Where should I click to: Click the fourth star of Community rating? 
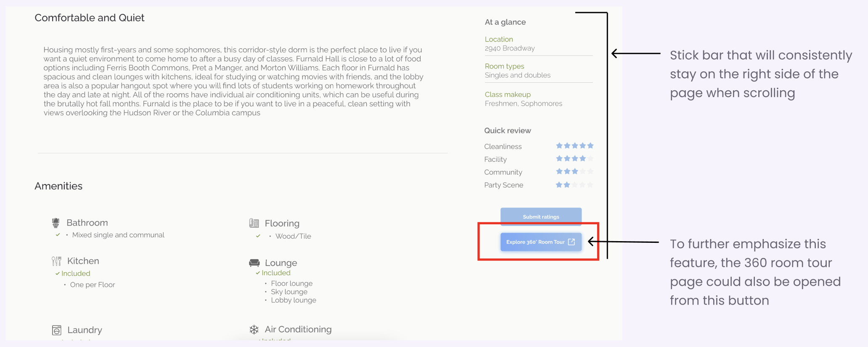pyautogui.click(x=582, y=171)
